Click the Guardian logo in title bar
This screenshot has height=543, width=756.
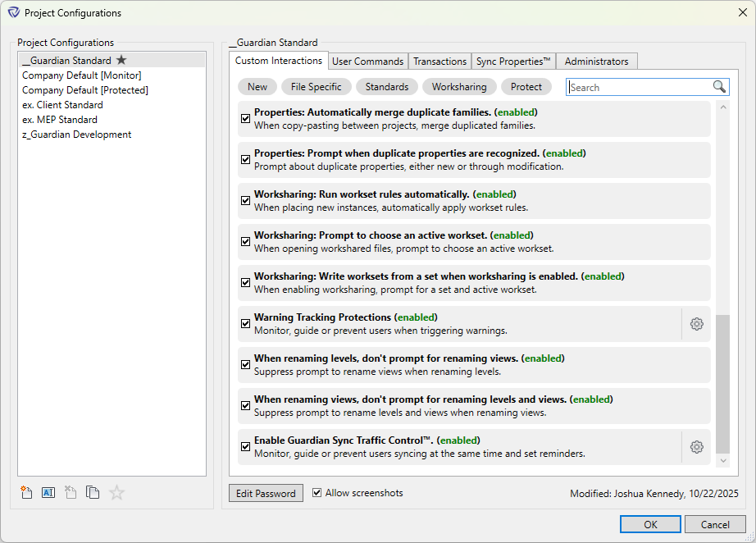click(x=13, y=12)
